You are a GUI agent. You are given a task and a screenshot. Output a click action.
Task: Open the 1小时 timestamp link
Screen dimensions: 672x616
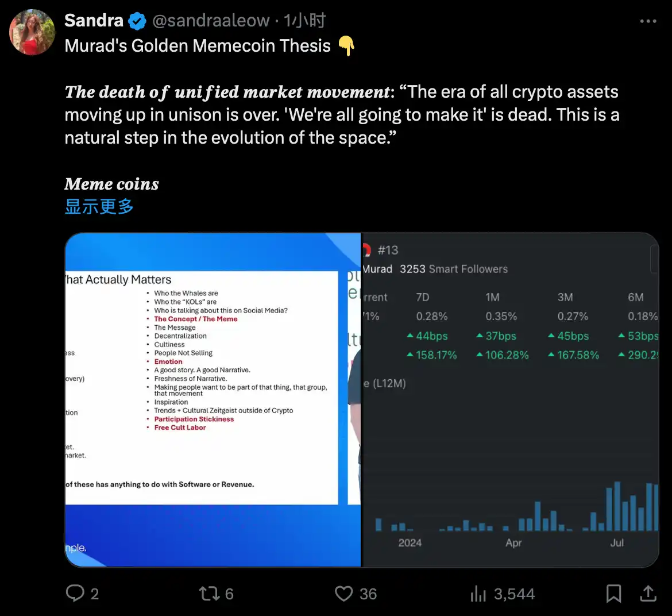(305, 21)
